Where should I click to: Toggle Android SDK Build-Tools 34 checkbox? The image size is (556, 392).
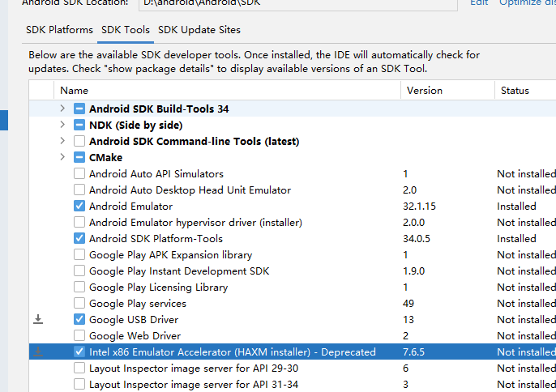(x=79, y=109)
